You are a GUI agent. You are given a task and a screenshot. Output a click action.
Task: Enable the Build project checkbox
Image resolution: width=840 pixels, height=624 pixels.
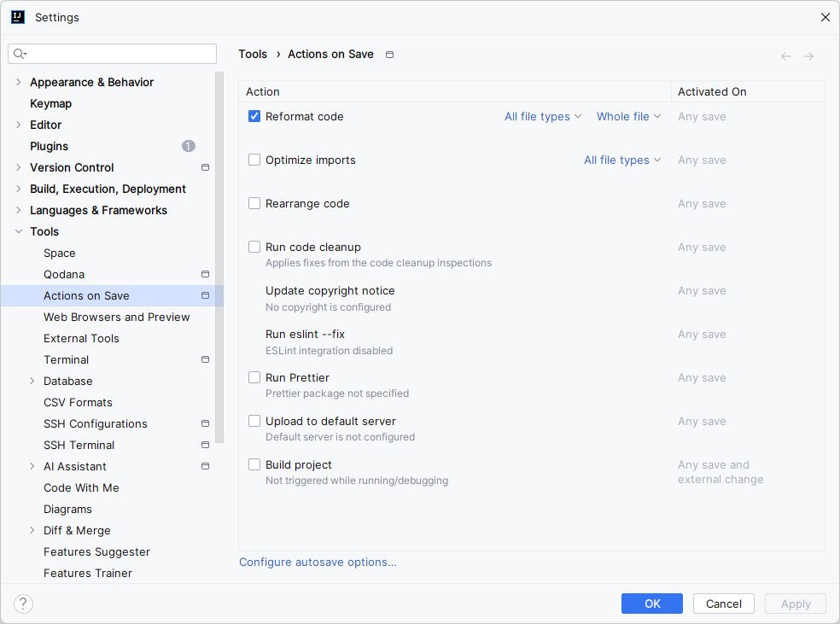254,464
